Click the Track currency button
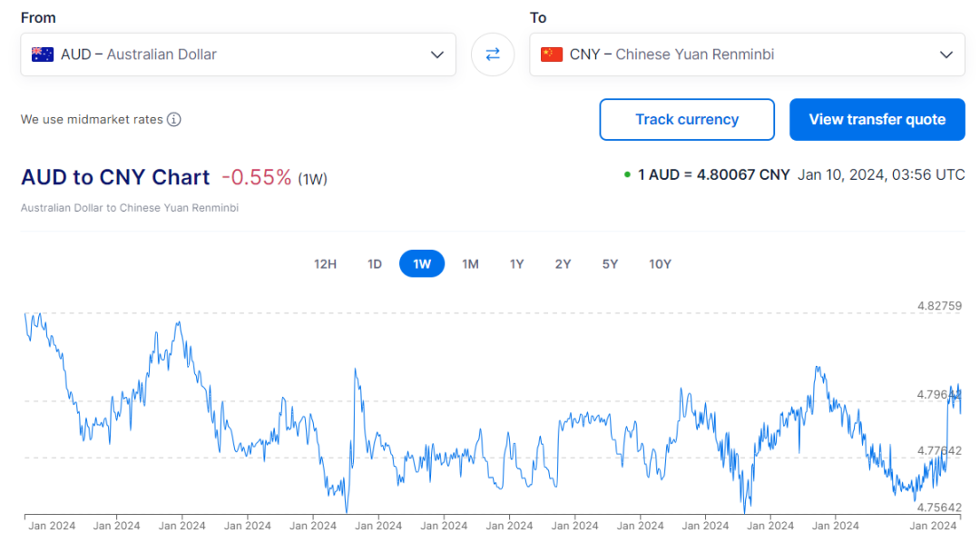The width and height of the screenshot is (980, 553). (687, 120)
